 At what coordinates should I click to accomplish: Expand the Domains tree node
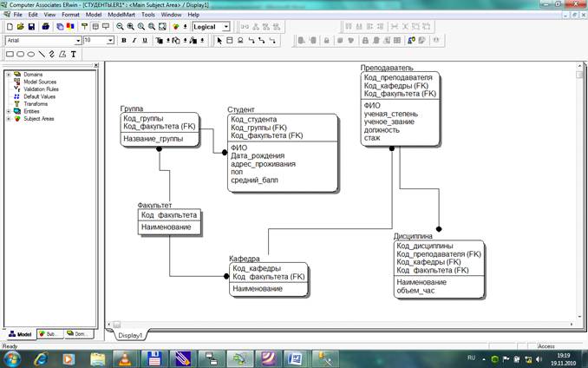point(8,75)
